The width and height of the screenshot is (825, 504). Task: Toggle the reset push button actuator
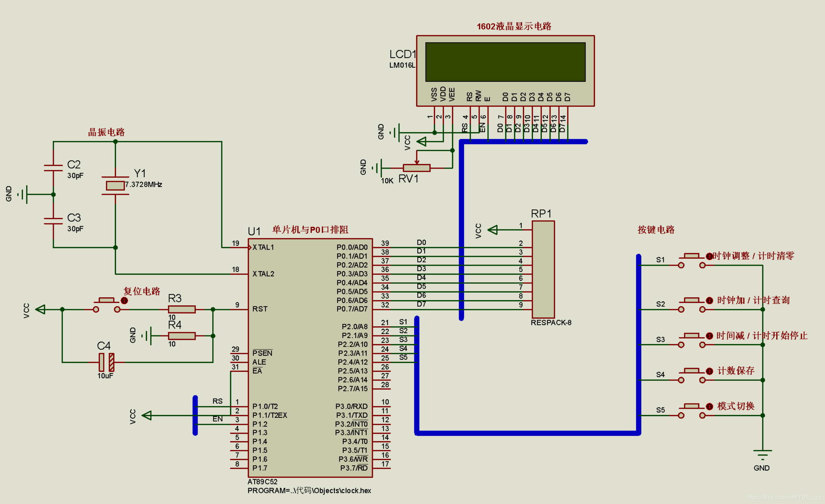pos(124,301)
